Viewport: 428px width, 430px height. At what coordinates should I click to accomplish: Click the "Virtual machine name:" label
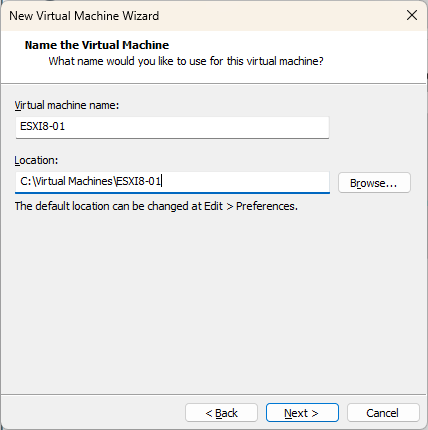pyautogui.click(x=67, y=105)
